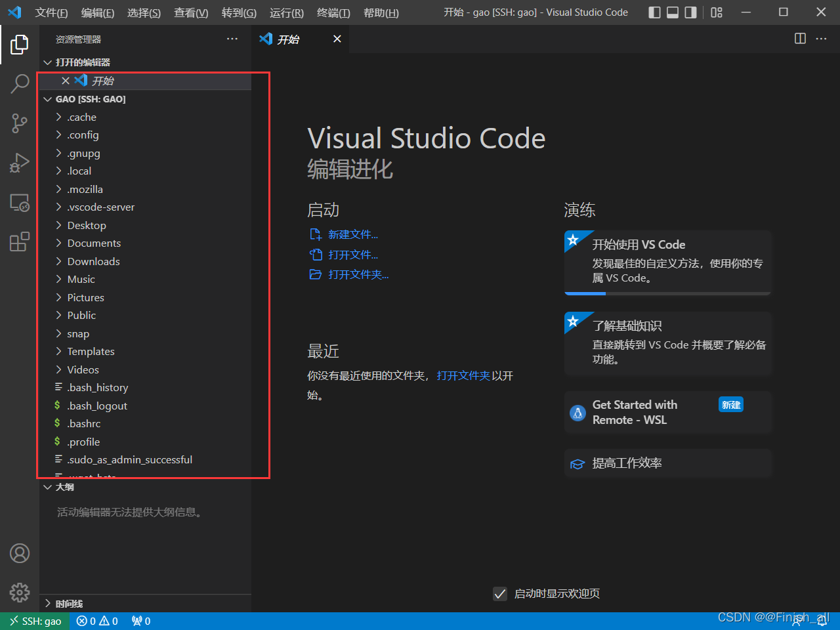This screenshot has height=630, width=840.
Task: Expand the .cache folder
Action: coord(144,117)
